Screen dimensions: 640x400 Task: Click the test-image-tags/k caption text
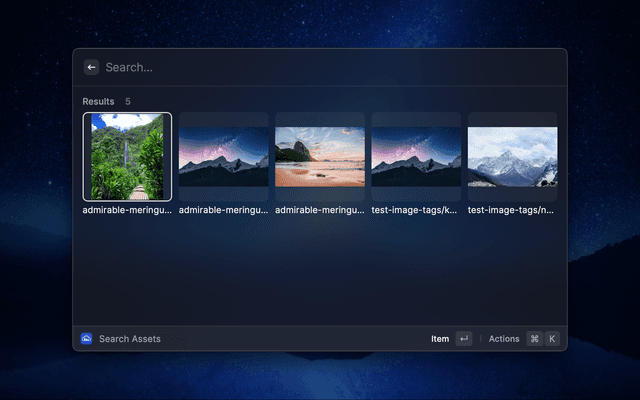click(x=416, y=211)
